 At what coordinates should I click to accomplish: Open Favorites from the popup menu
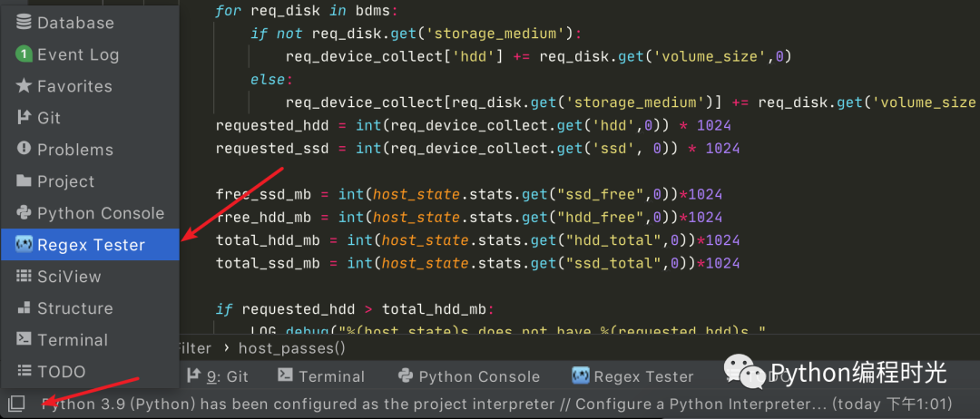(74, 86)
